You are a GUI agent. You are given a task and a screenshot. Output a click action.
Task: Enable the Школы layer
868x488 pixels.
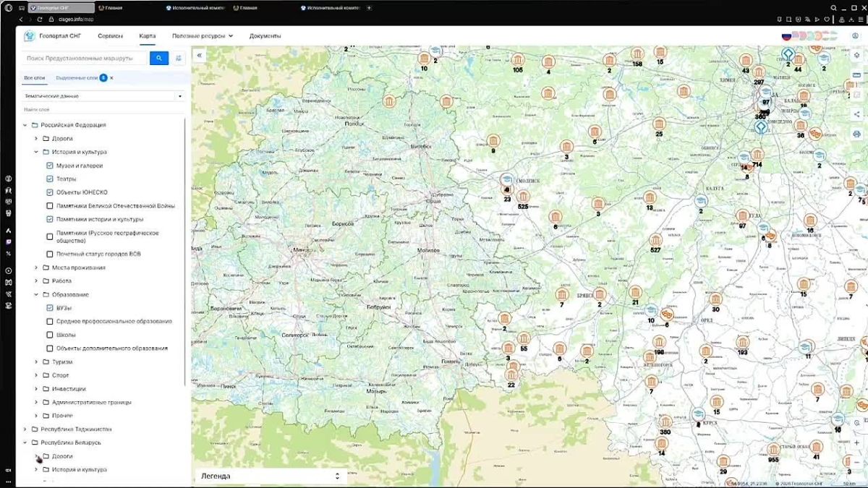tap(50, 335)
